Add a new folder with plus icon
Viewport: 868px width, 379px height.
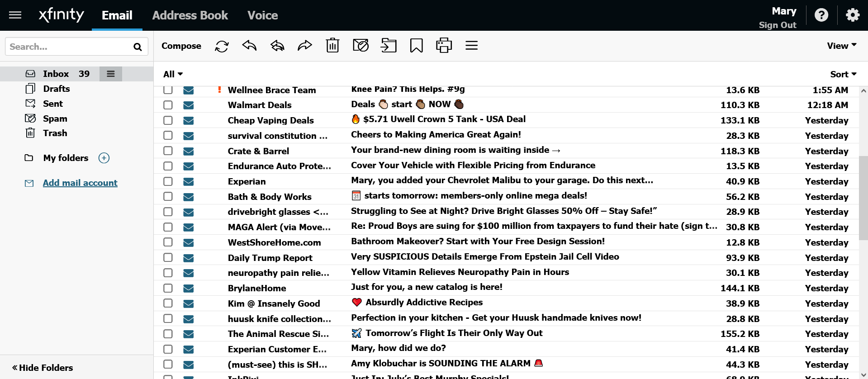point(104,158)
